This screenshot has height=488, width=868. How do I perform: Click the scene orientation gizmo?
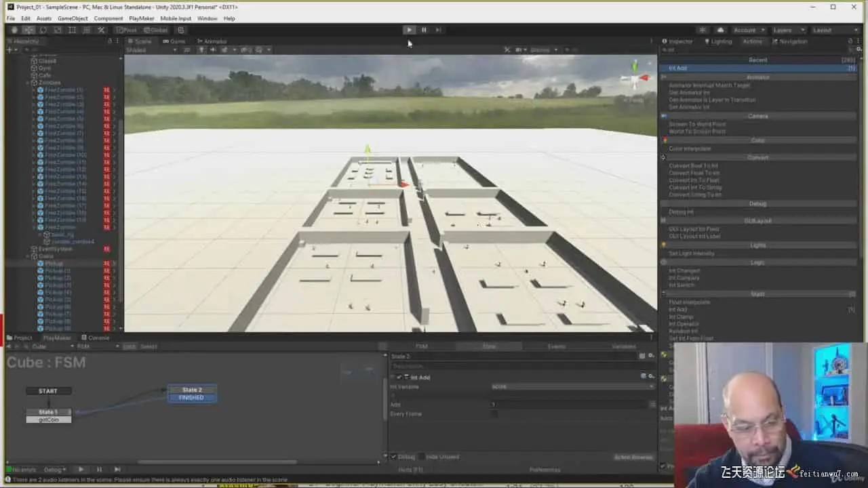point(635,78)
